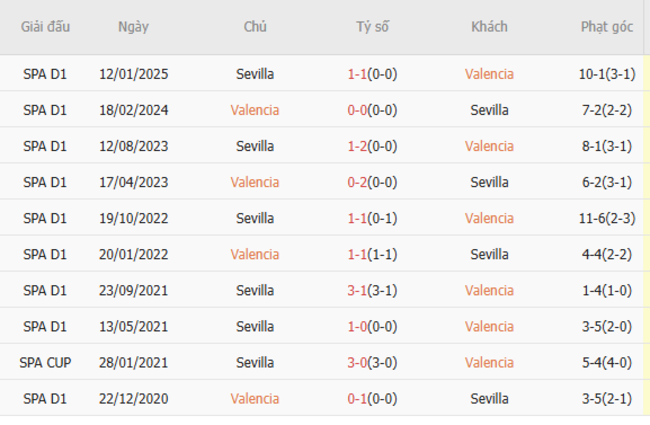Open the 1-0 score from 13/05/2021
The image size is (650, 425).
tap(372, 326)
